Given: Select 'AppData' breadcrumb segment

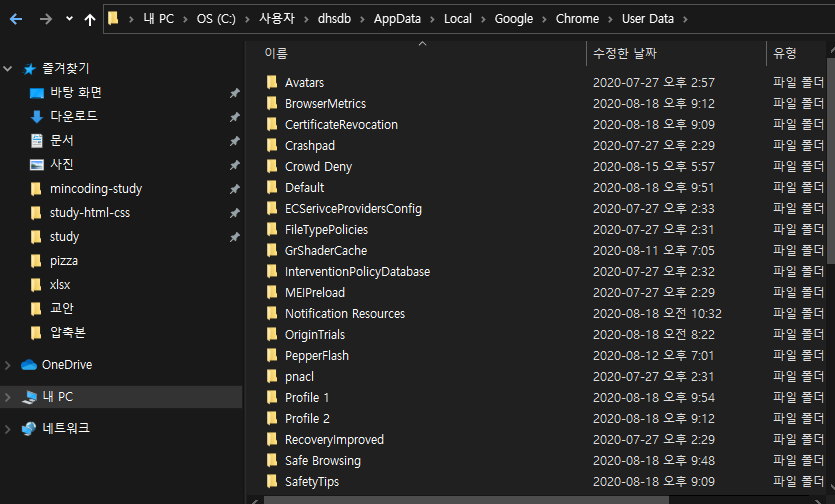Looking at the screenshot, I should tap(397, 19).
